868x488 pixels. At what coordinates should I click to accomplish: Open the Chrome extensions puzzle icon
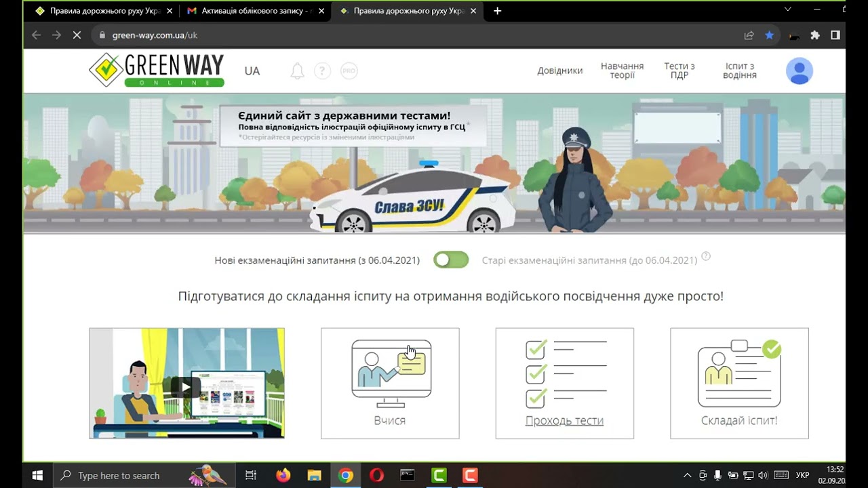click(815, 35)
